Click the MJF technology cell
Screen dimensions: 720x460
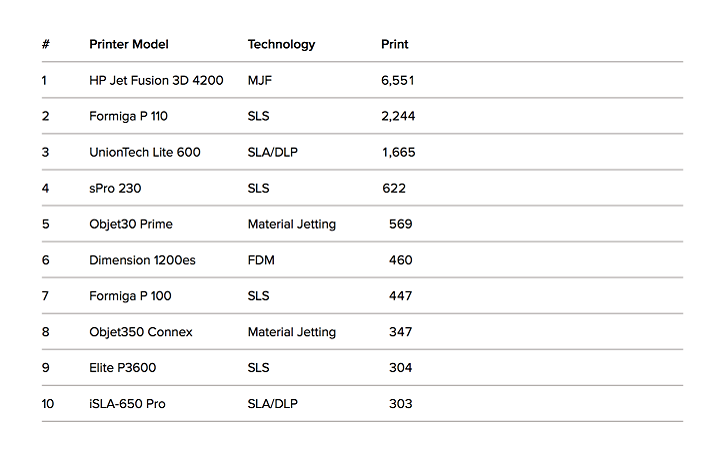(x=259, y=80)
